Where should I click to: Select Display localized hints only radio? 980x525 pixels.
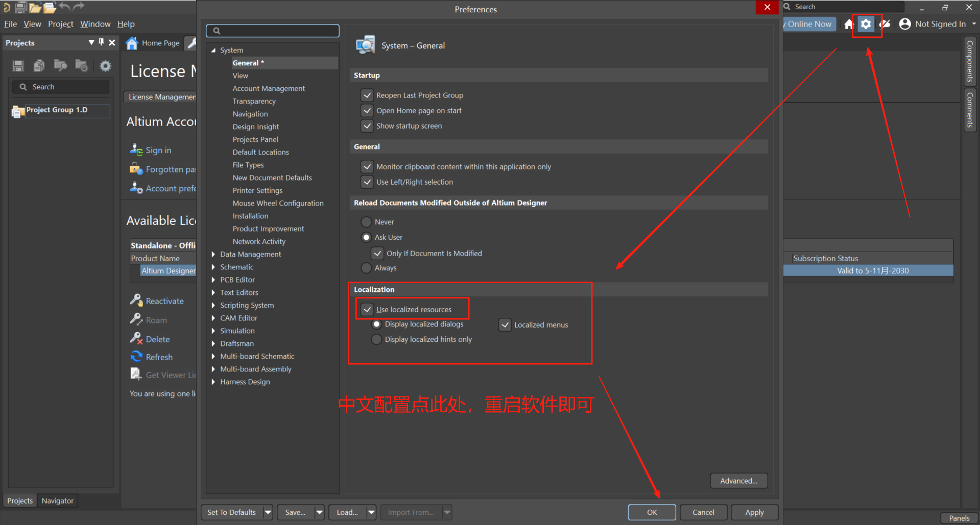point(376,339)
